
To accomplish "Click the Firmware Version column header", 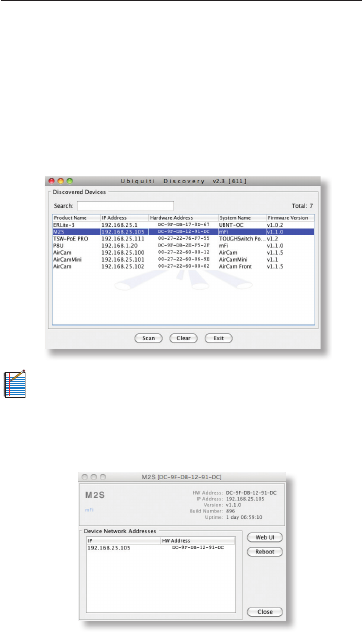I will pyautogui.click(x=290, y=218).
